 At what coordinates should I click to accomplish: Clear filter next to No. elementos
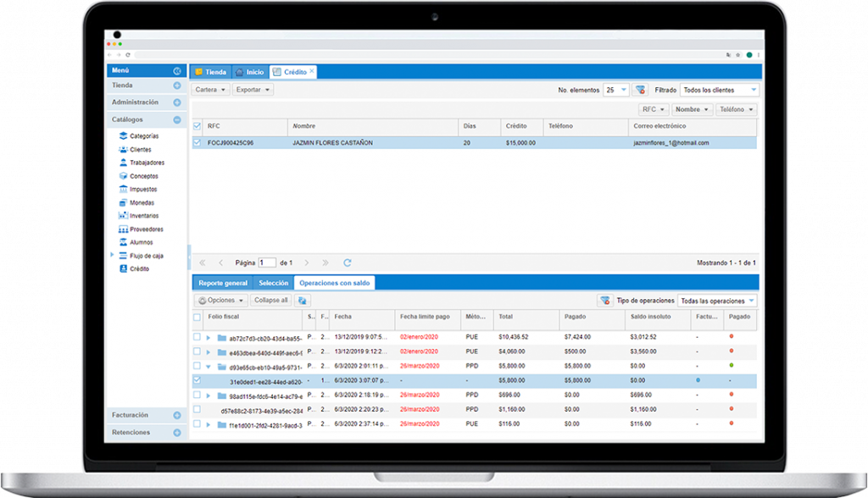coord(640,90)
